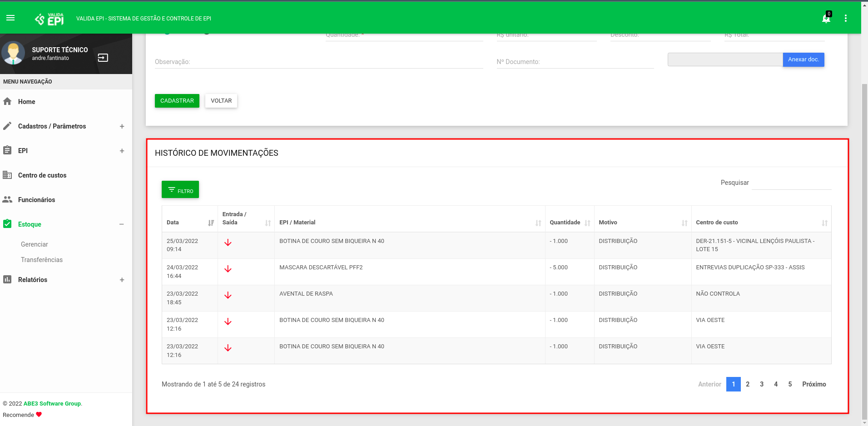The width and height of the screenshot is (868, 426).
Task: Click the red Recomende heart icon
Action: (x=39, y=414)
